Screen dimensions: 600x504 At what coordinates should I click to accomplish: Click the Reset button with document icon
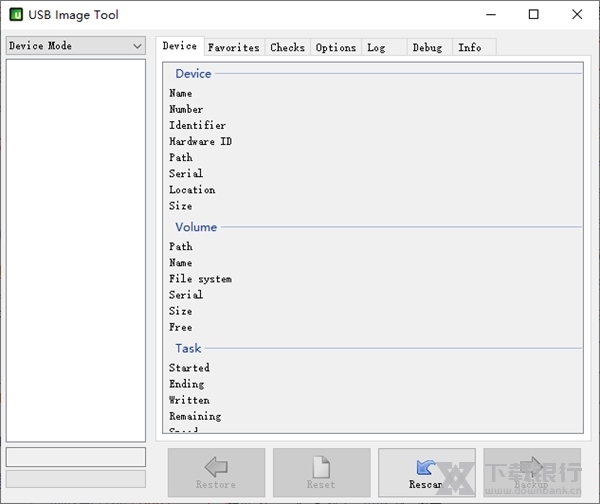(321, 472)
